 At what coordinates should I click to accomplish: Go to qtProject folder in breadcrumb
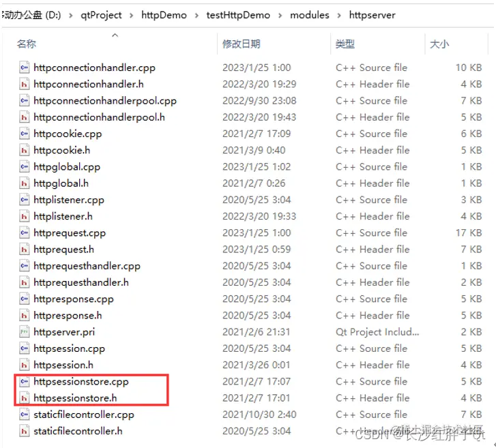pyautogui.click(x=101, y=15)
